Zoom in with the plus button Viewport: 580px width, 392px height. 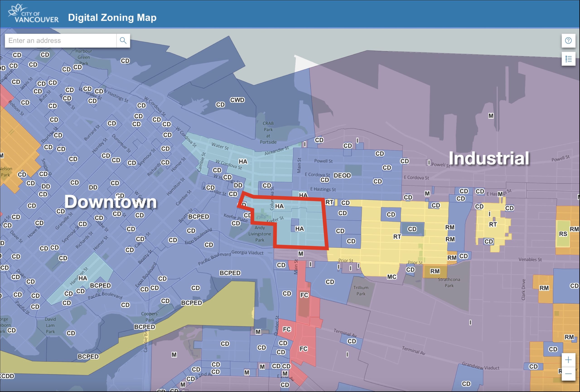pyautogui.click(x=568, y=360)
